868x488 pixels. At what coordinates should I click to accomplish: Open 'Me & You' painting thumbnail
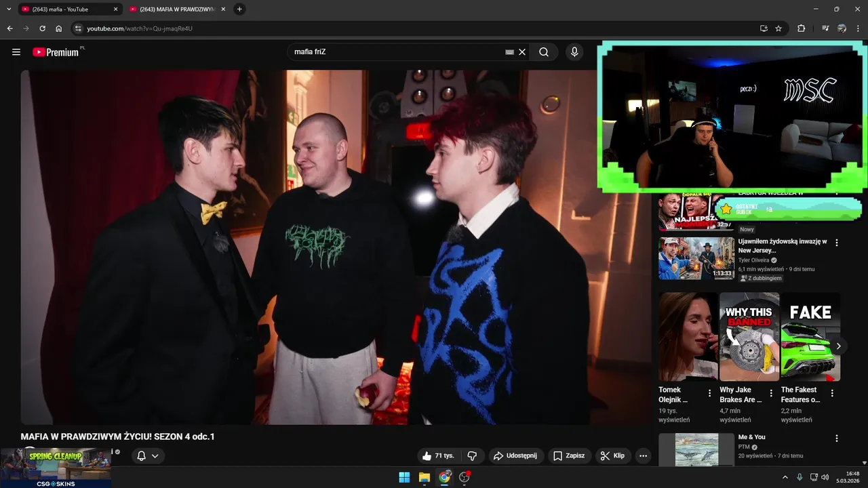point(696,450)
